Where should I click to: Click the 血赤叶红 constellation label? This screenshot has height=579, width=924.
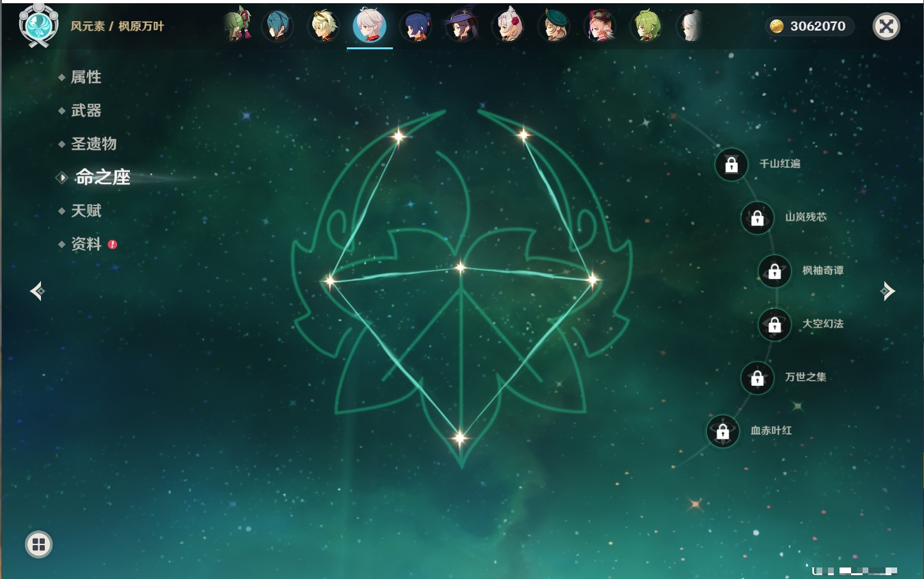pos(771,431)
